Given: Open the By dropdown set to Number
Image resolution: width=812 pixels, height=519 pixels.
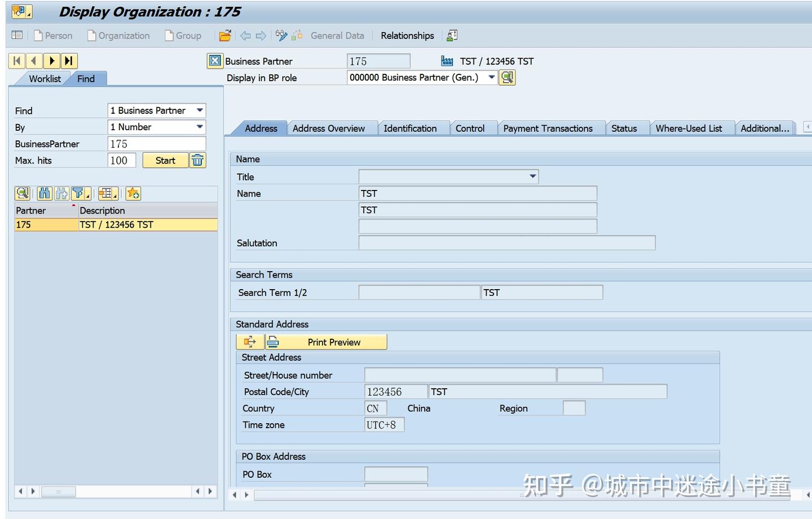Looking at the screenshot, I should (199, 127).
